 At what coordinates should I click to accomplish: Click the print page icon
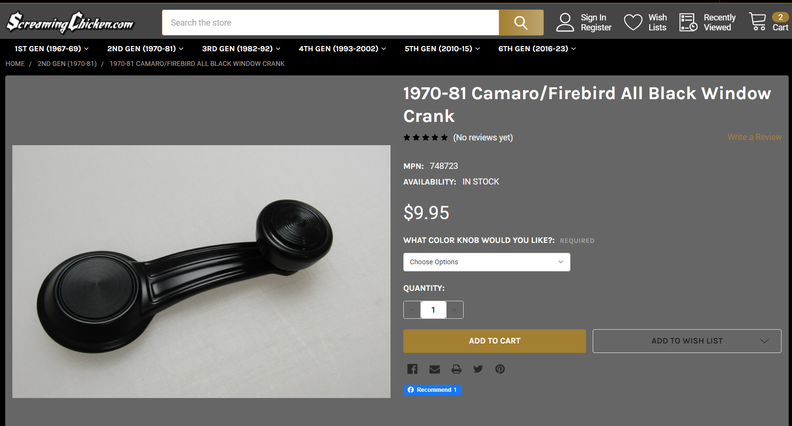[456, 369]
